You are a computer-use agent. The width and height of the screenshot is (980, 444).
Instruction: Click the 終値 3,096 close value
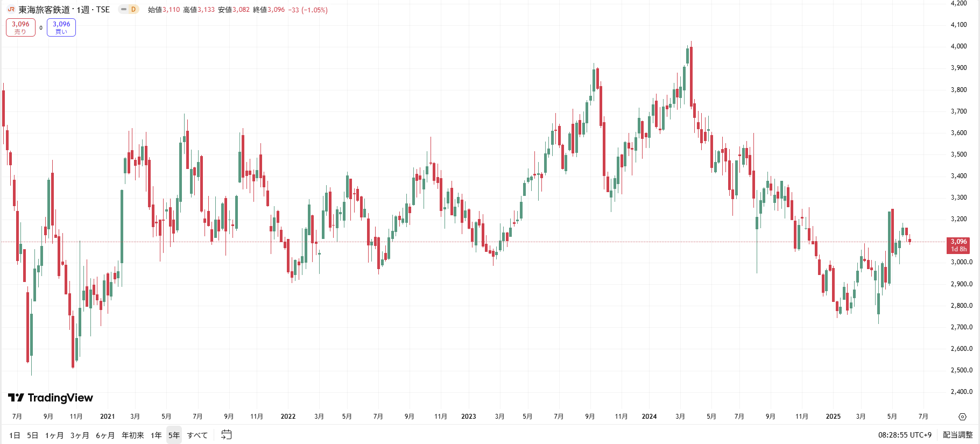(x=269, y=10)
